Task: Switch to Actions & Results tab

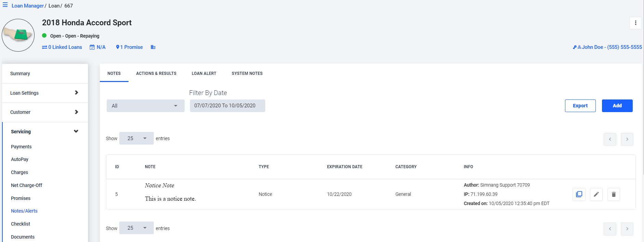Action: point(156,73)
